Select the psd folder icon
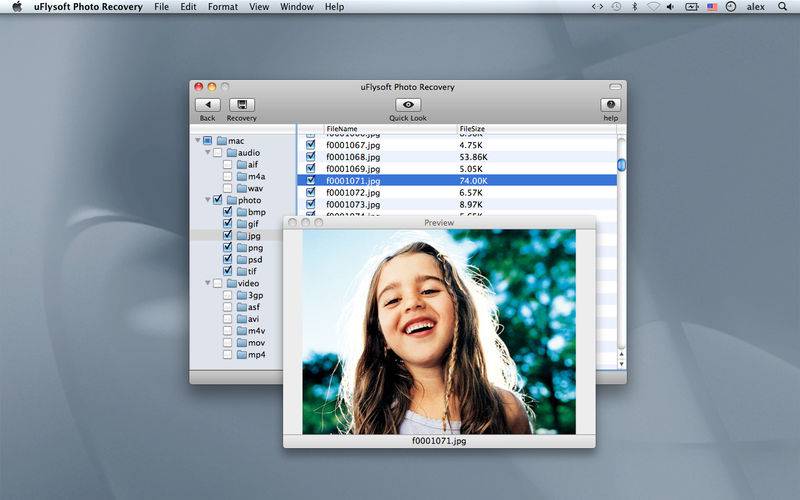 click(x=242, y=259)
